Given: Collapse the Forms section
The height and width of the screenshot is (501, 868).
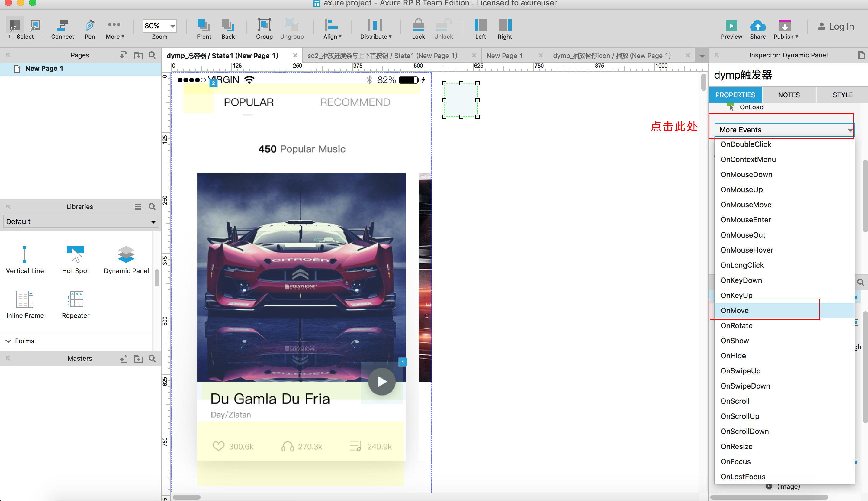Looking at the screenshot, I should tap(8, 341).
